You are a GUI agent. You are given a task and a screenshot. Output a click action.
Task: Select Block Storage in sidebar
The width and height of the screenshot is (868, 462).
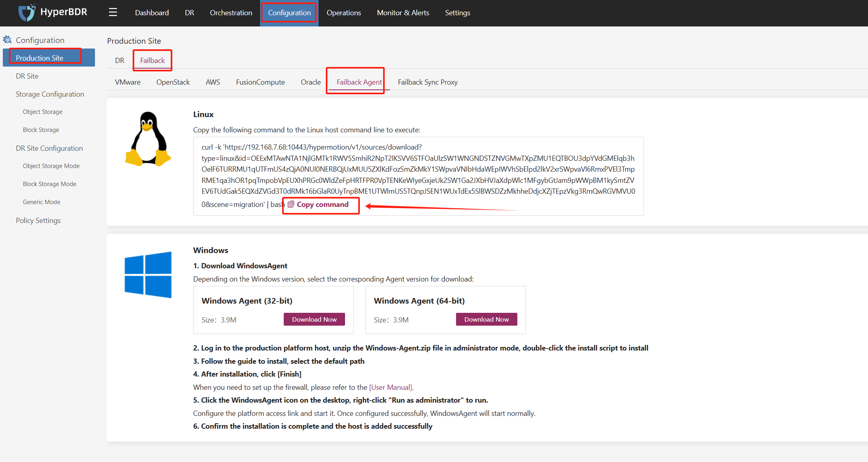pyautogui.click(x=41, y=130)
